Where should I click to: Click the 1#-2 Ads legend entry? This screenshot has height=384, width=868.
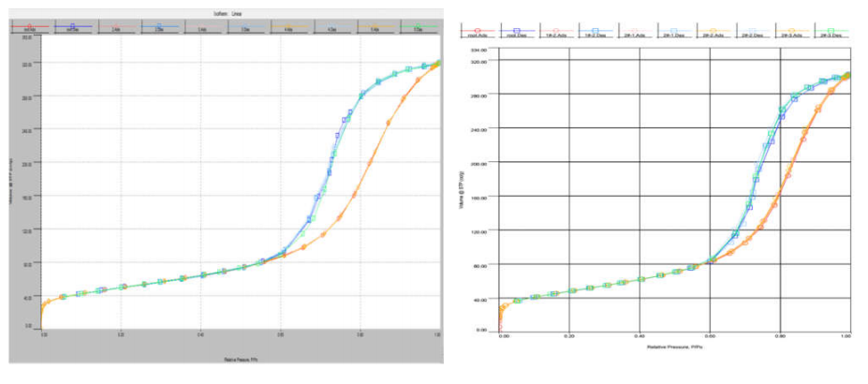tap(555, 32)
